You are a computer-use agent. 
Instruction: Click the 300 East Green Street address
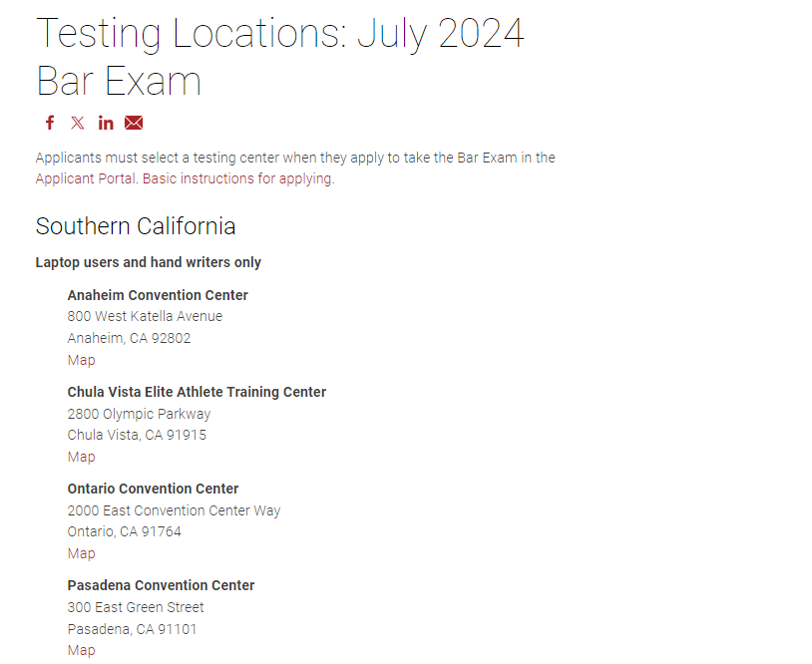pos(136,607)
